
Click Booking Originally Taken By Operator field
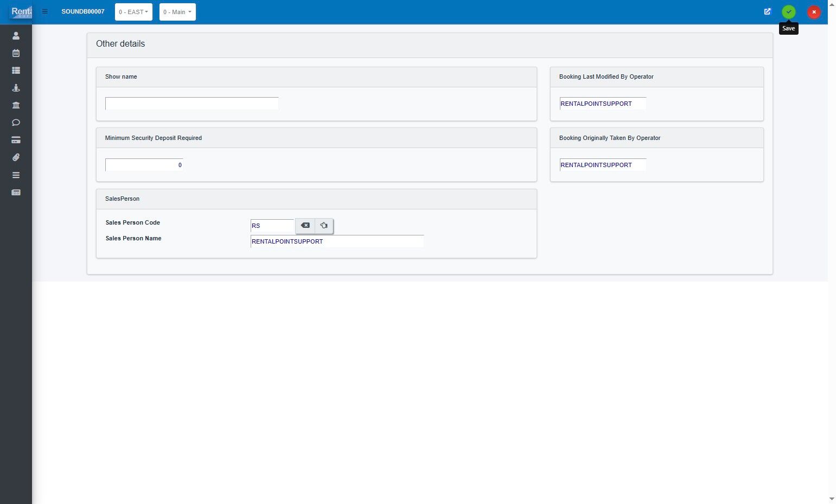603,165
